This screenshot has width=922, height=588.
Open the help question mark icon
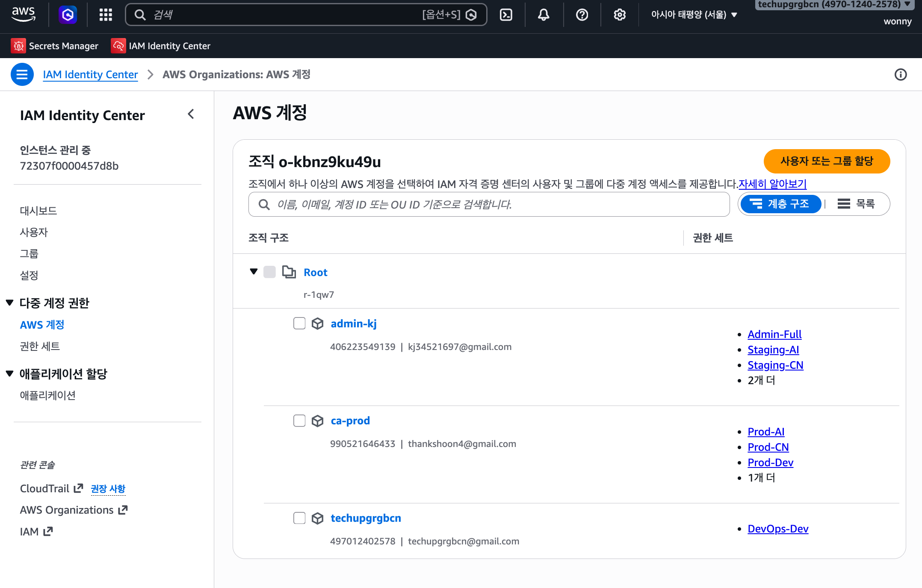point(582,15)
